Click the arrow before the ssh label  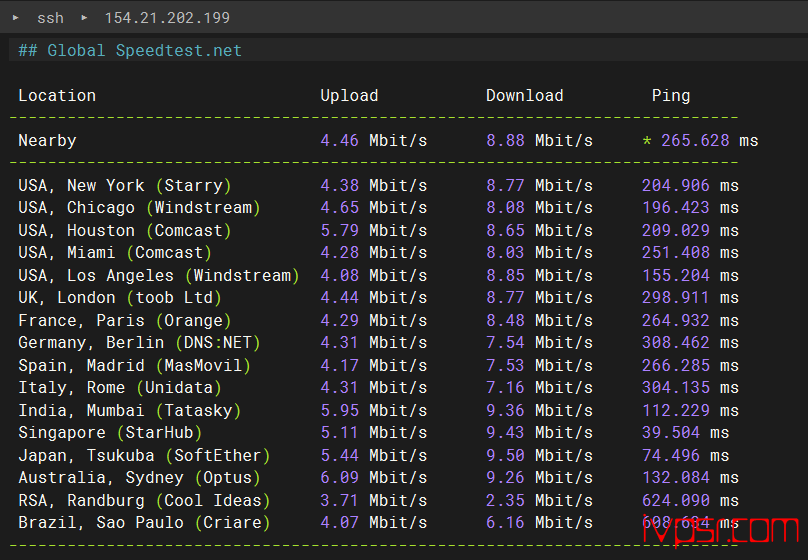[16, 18]
